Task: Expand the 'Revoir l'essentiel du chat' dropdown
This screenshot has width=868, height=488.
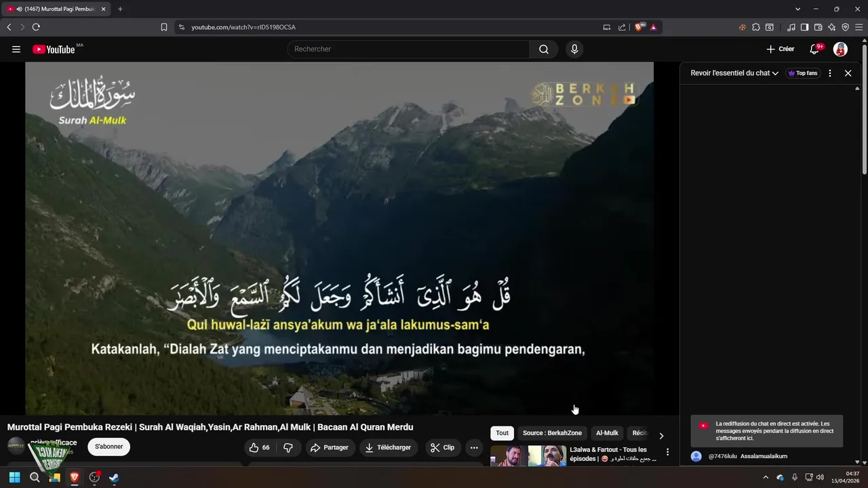Action: 734,73
